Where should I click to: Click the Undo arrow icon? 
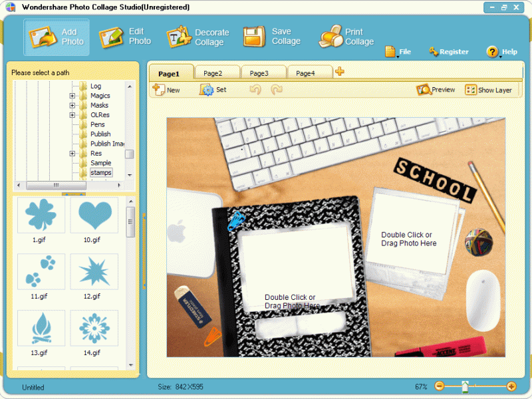[255, 90]
